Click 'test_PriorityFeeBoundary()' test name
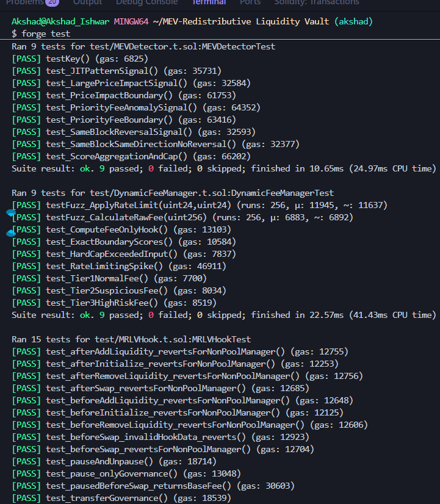 (x=109, y=120)
